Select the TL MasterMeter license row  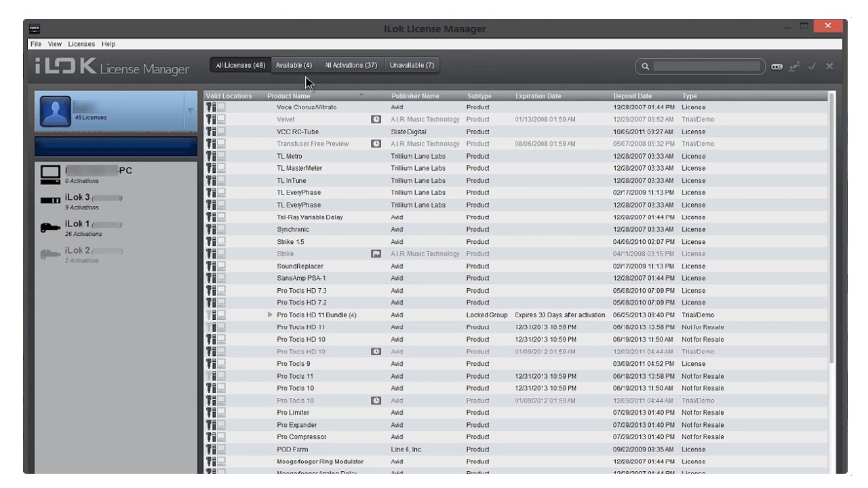pos(515,168)
